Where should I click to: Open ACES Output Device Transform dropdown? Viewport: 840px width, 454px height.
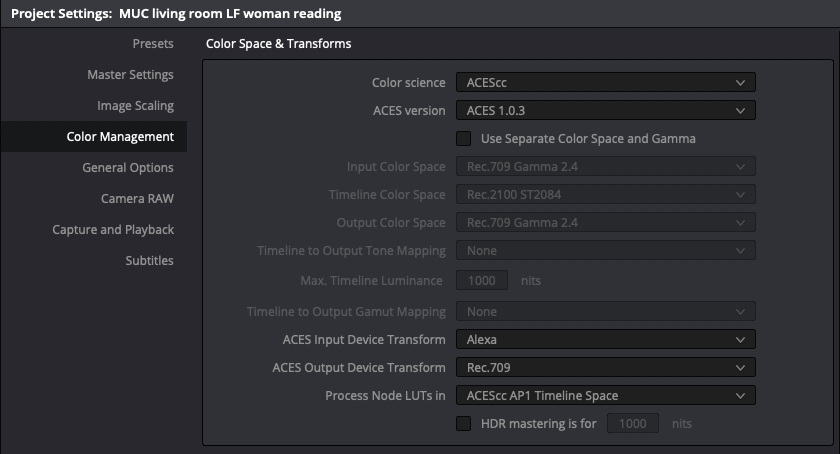click(x=605, y=368)
